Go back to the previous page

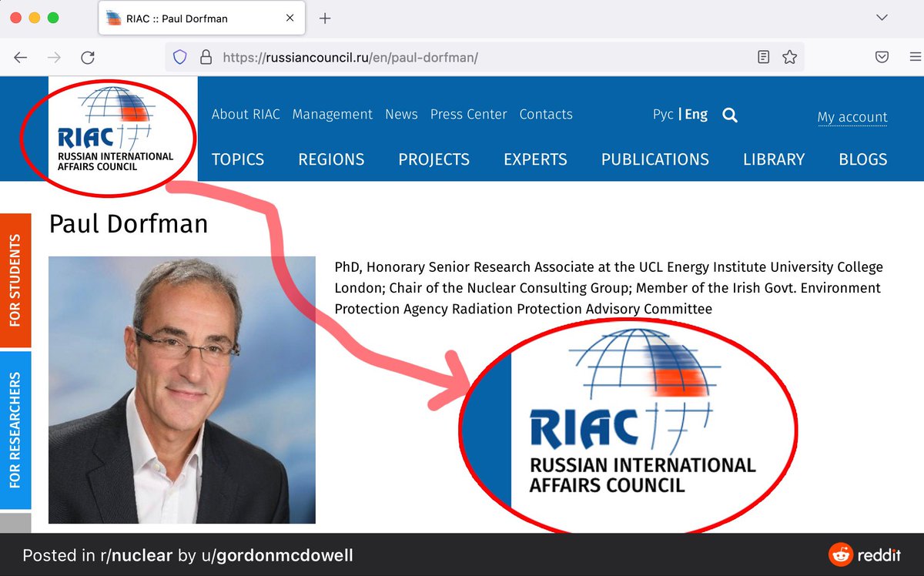click(x=21, y=57)
